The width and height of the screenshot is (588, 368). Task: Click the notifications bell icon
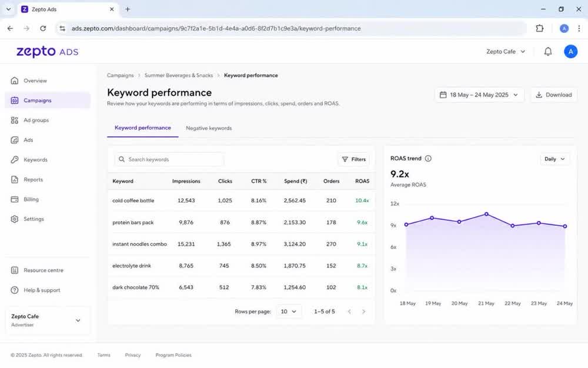[548, 51]
